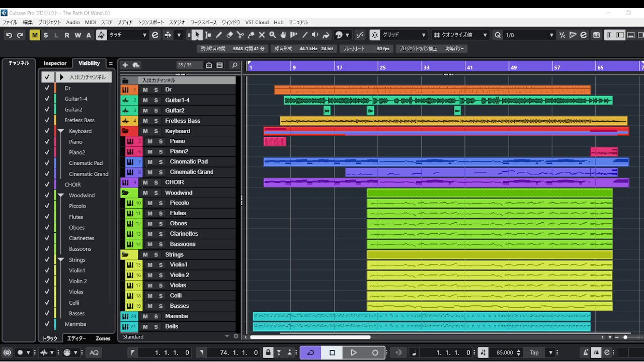Uncheck visibility of Marimba channel
This screenshot has width=644, height=362.
[47, 324]
